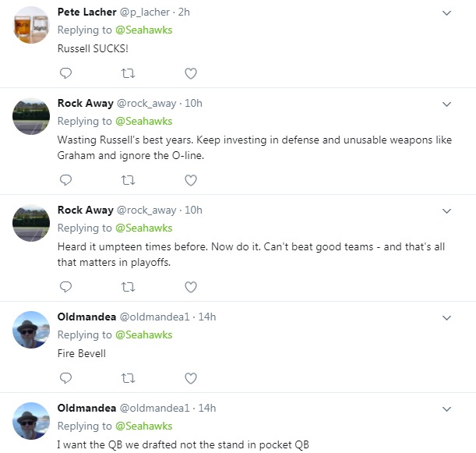Retweet the "Heard it umpteen times" tweet
The height and width of the screenshot is (453, 476).
(129, 287)
